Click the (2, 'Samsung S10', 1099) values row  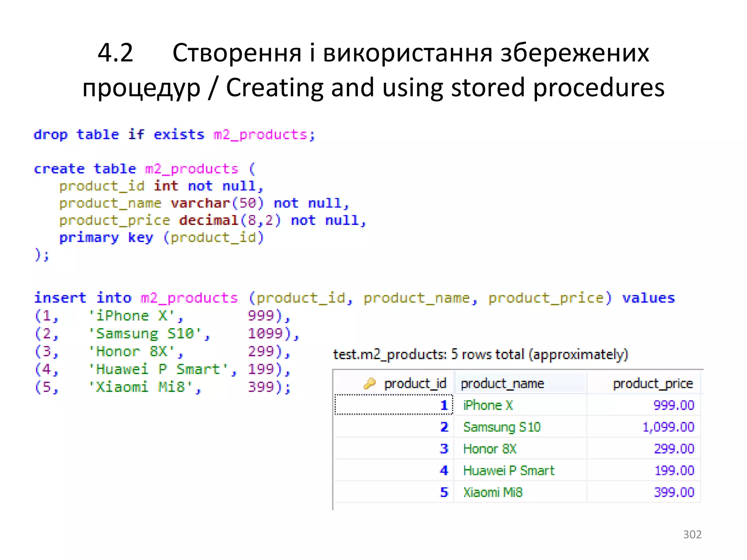point(167,334)
